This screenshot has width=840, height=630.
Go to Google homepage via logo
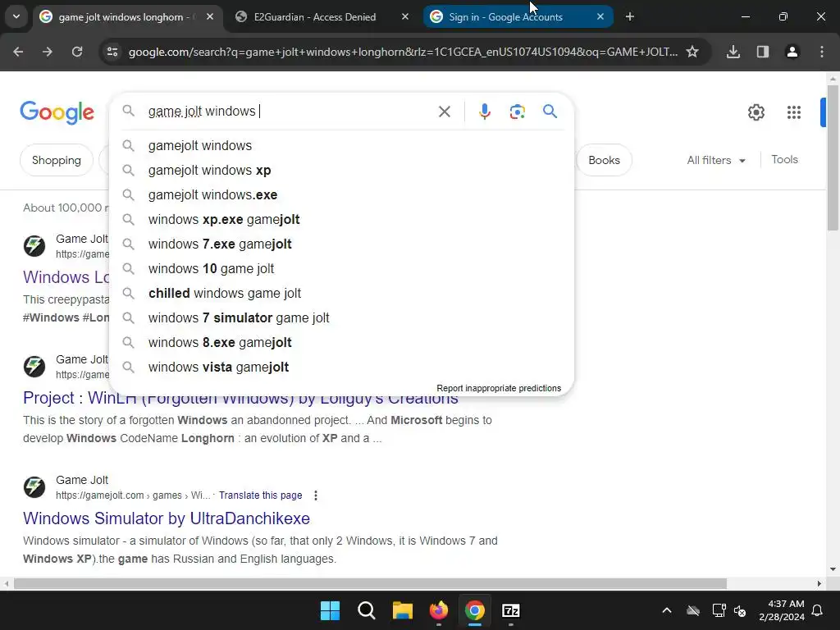coord(57,112)
